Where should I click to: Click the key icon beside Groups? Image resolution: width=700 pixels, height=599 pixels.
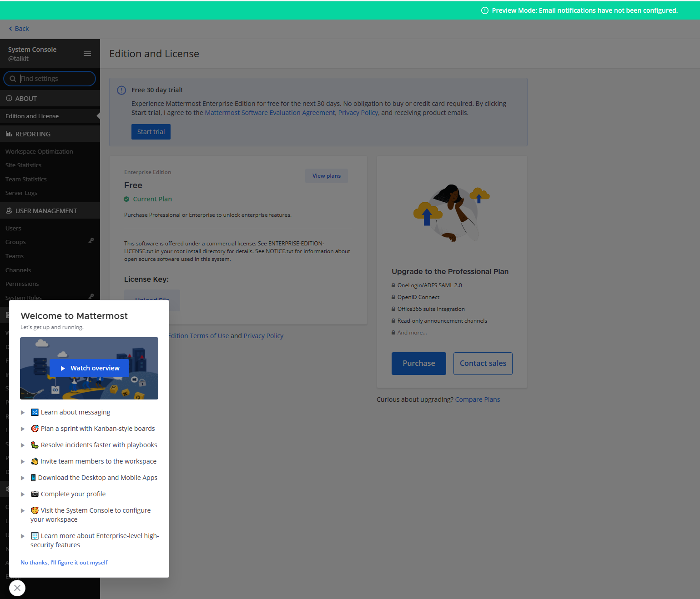(x=91, y=240)
